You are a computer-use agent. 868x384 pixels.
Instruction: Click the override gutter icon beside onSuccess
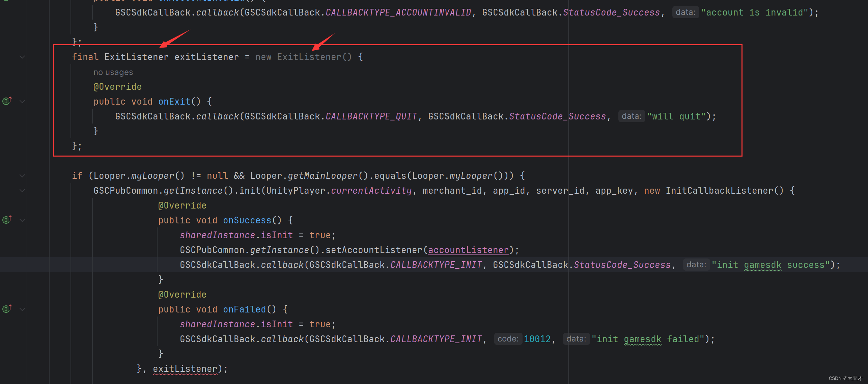pos(7,219)
